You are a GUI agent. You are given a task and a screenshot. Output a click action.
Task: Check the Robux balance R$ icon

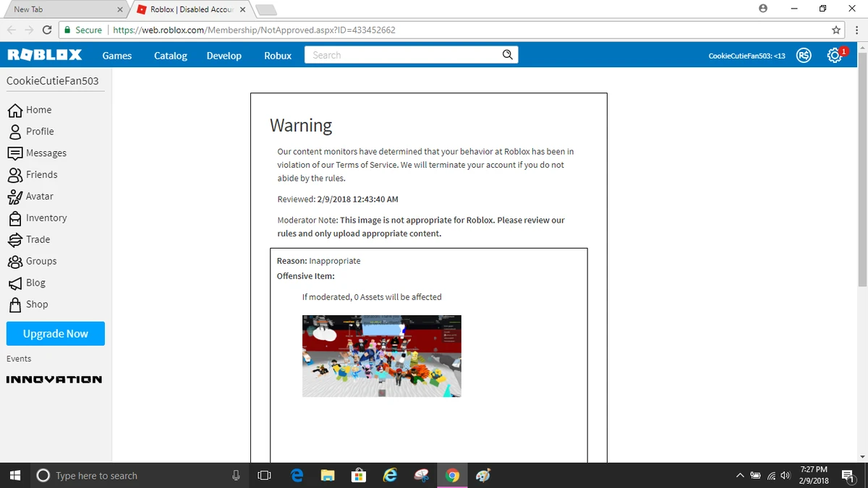803,55
